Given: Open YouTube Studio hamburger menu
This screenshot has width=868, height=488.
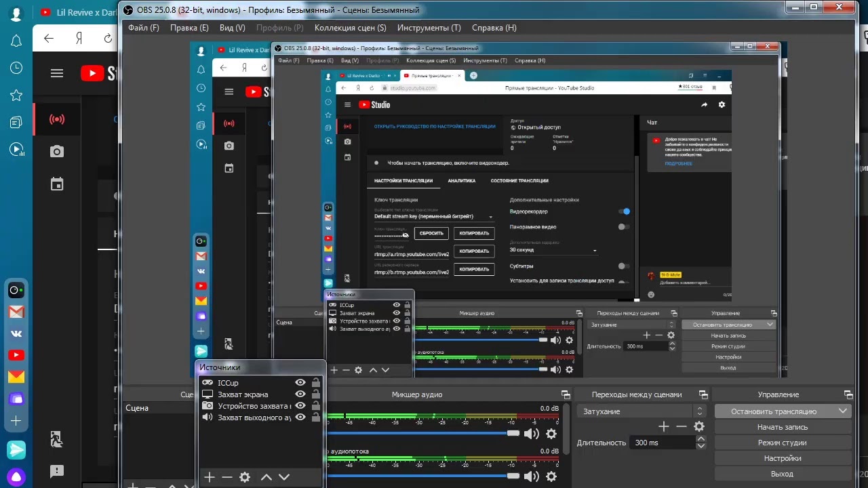Looking at the screenshot, I should coord(57,73).
